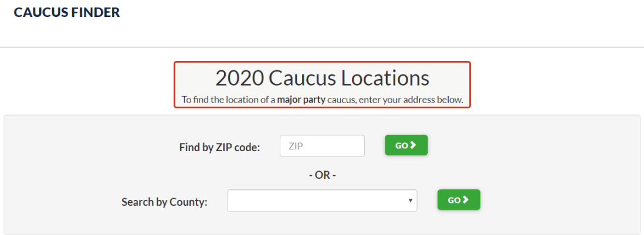Click the word "caucus" in the instruction line
The image size is (644, 235).
pos(341,100)
